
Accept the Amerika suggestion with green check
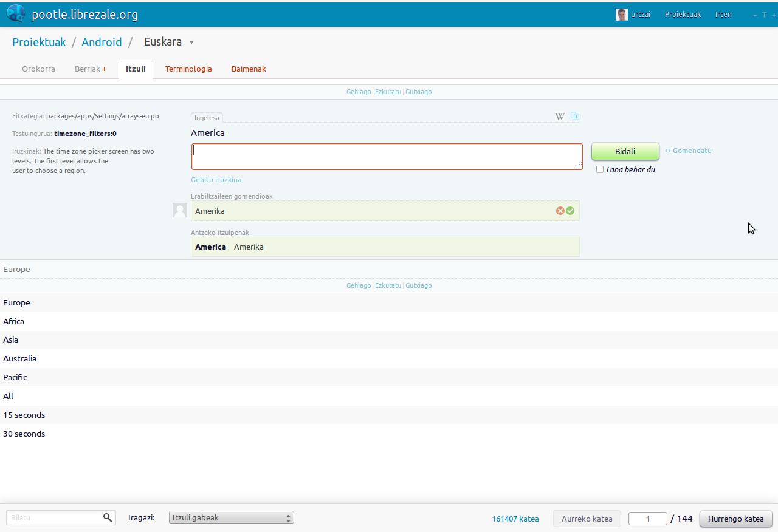(570, 211)
